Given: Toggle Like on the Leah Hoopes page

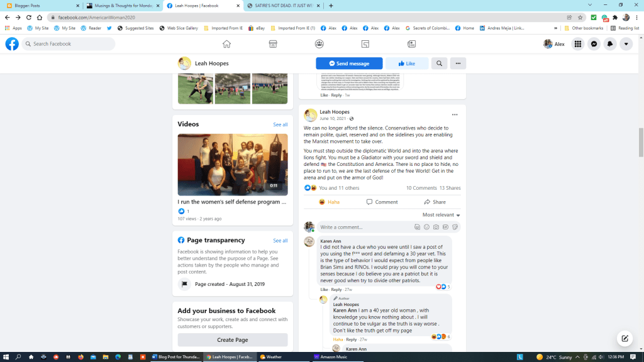Looking at the screenshot, I should click(x=406, y=63).
